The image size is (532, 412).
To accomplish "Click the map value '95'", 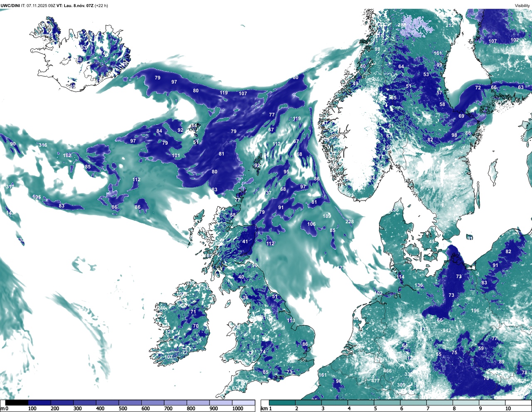I will 286,172.
